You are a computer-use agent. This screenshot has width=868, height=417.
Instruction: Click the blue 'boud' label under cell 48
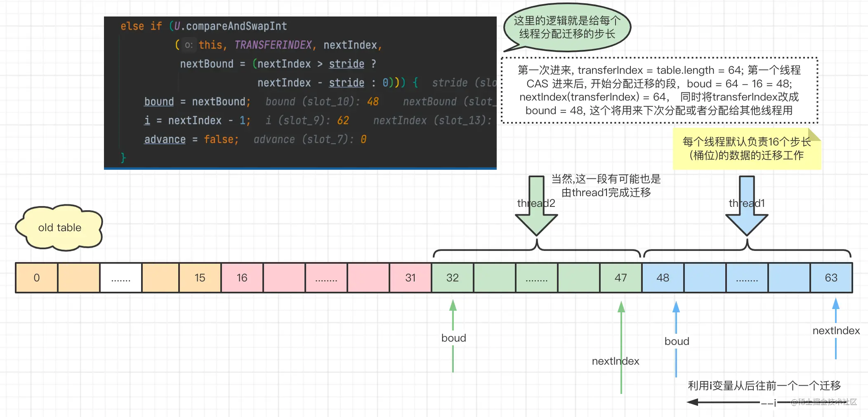coord(677,341)
